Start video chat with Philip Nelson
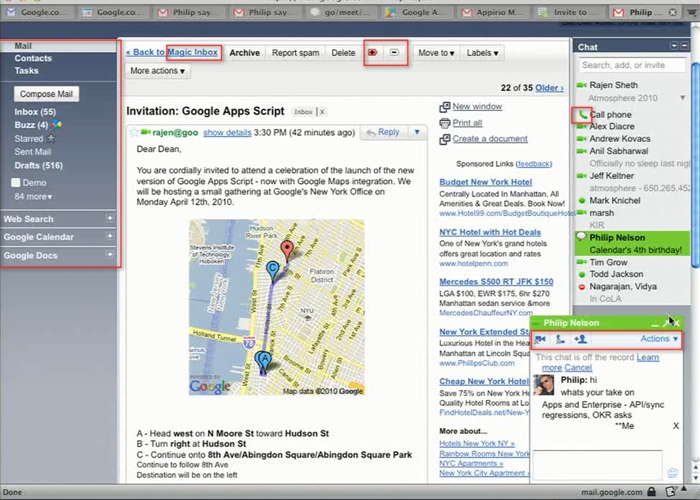The height and width of the screenshot is (500, 700). tap(541, 340)
